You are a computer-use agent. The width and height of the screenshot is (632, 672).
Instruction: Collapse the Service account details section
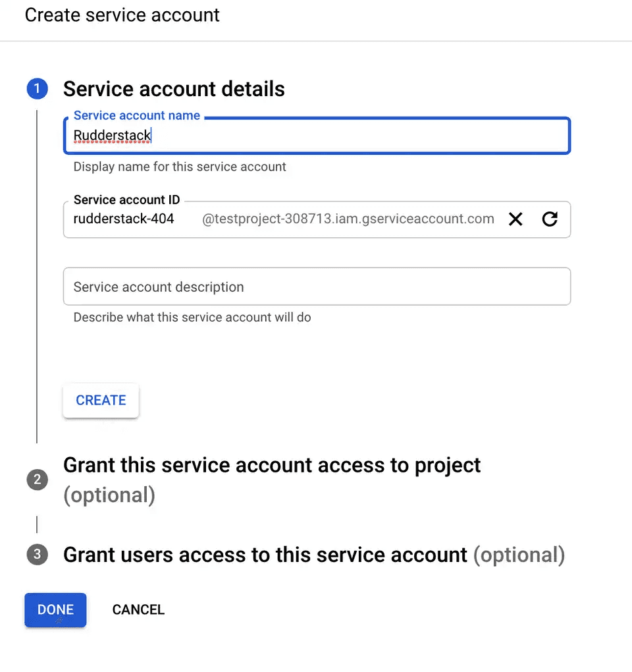(173, 88)
